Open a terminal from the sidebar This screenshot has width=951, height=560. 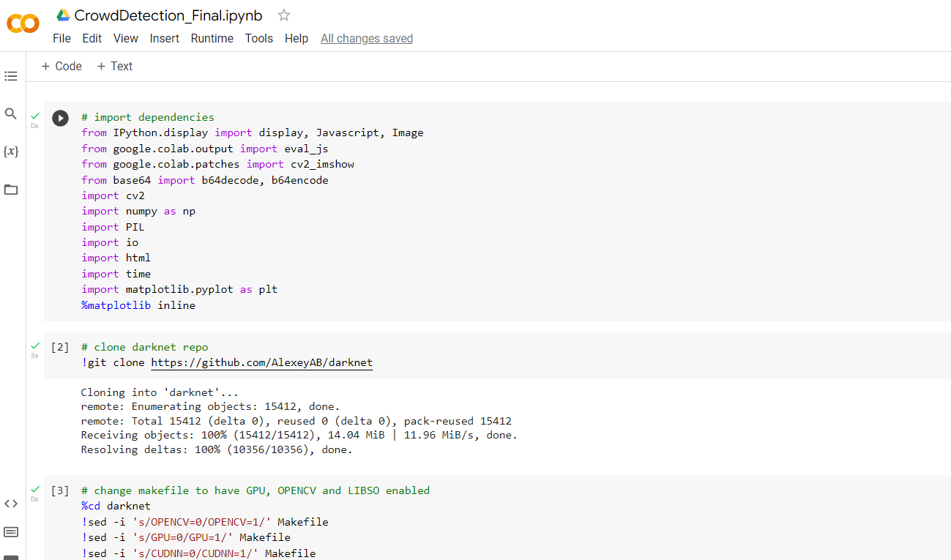point(11,532)
